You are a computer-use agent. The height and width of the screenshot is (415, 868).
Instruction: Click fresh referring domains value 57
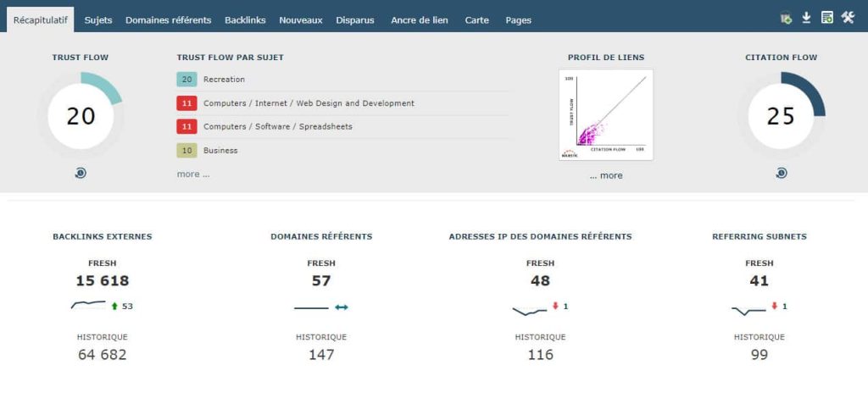[x=321, y=280]
